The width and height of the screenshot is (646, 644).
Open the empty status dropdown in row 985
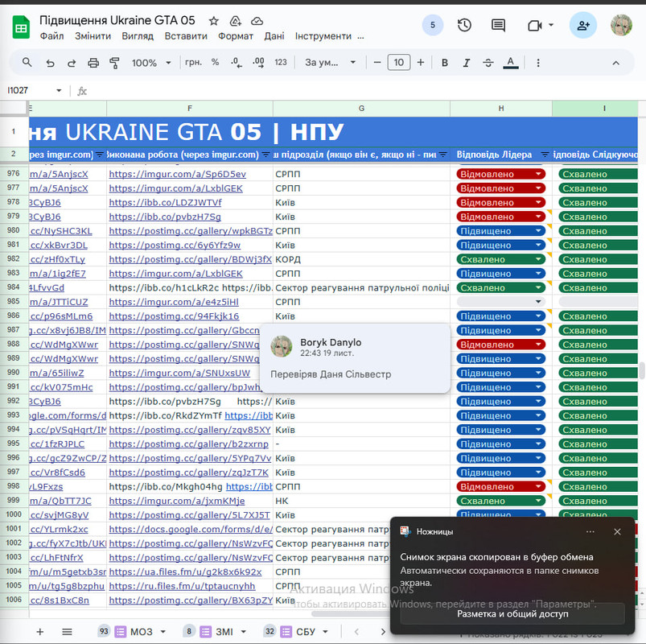click(538, 302)
